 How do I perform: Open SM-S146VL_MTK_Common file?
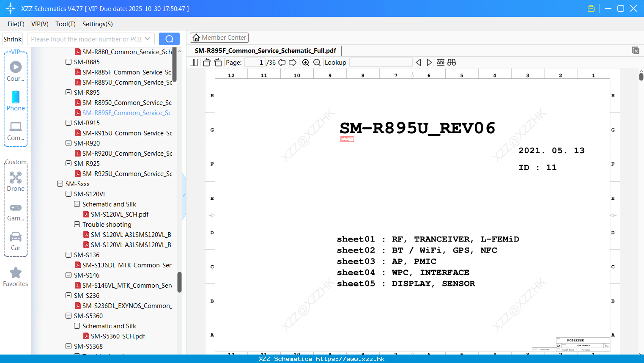pos(123,285)
